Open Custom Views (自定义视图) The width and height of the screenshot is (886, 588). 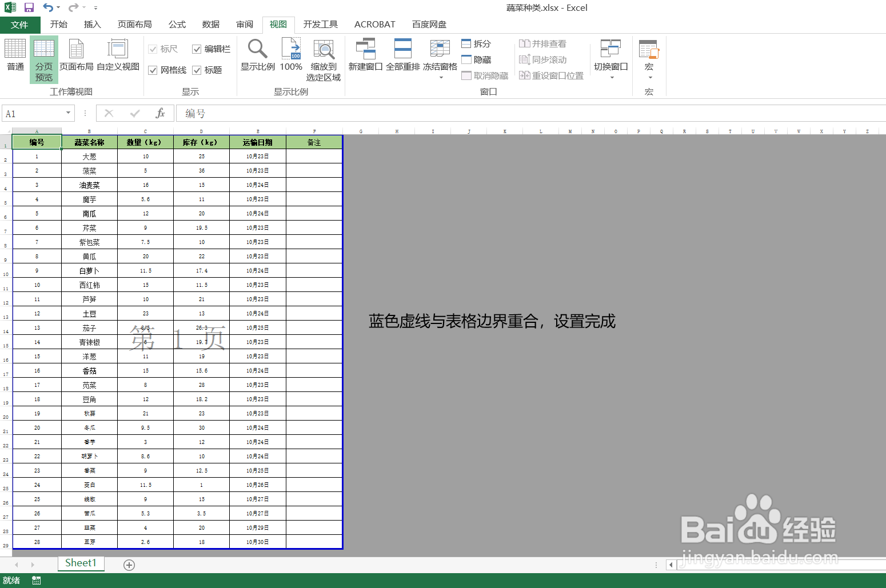click(x=118, y=55)
